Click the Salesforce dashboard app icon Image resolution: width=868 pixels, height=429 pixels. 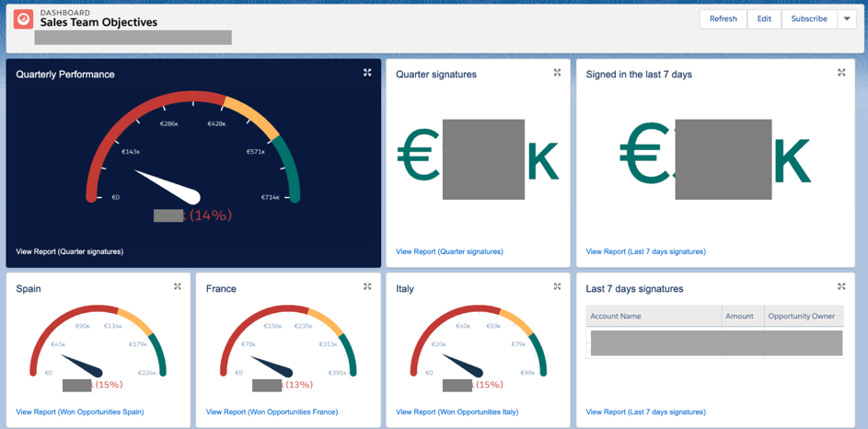click(23, 18)
